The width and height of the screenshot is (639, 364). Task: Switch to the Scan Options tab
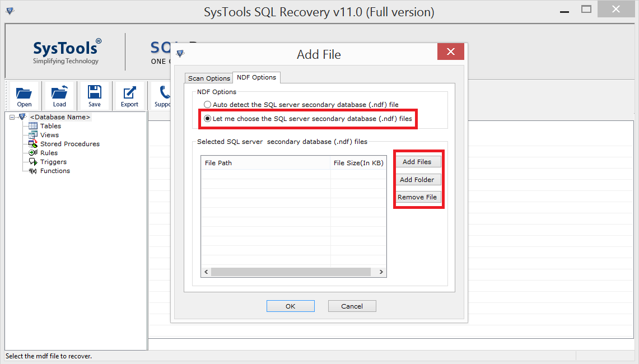[209, 78]
